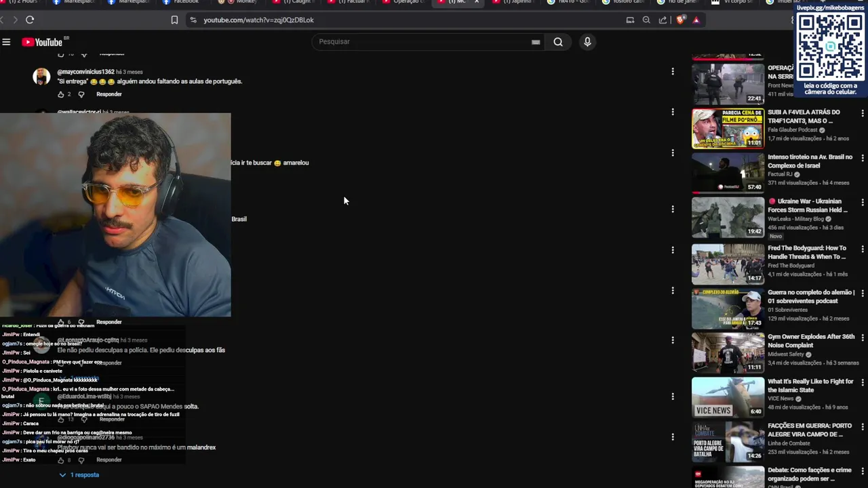Open @mayconvinicius1362 channel via username
The height and width of the screenshot is (488, 868).
(x=85, y=72)
